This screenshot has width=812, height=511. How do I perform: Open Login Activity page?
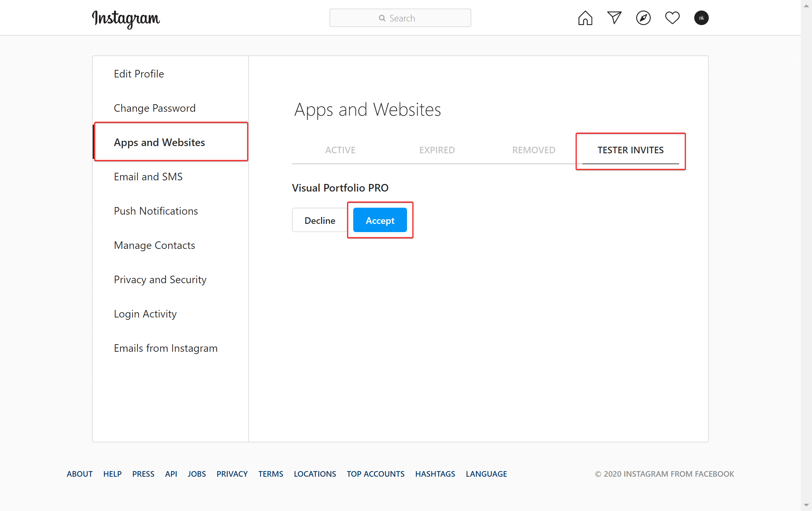[x=145, y=314]
